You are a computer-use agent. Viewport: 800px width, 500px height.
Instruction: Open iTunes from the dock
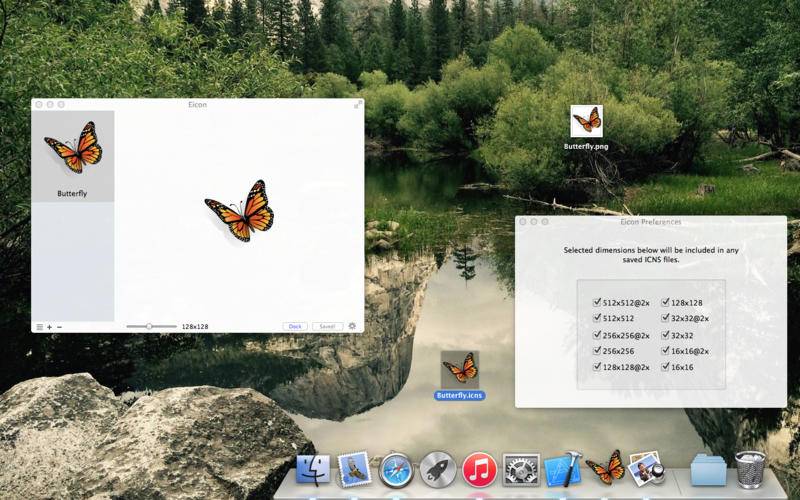(x=479, y=470)
